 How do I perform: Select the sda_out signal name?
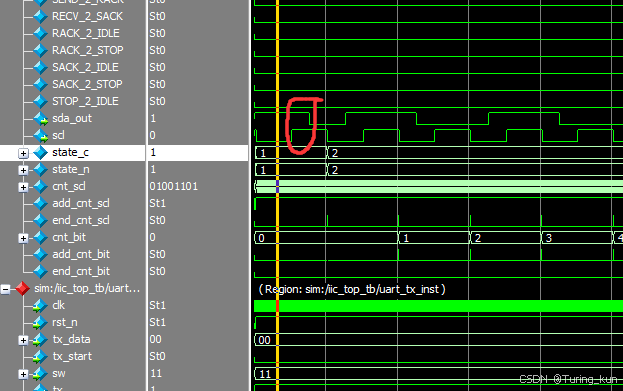(x=72, y=118)
